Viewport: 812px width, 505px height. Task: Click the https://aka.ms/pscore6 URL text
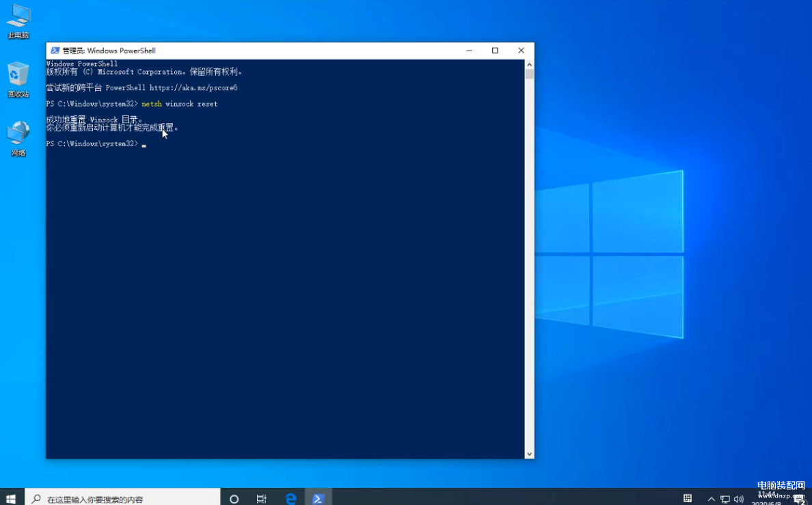point(193,87)
